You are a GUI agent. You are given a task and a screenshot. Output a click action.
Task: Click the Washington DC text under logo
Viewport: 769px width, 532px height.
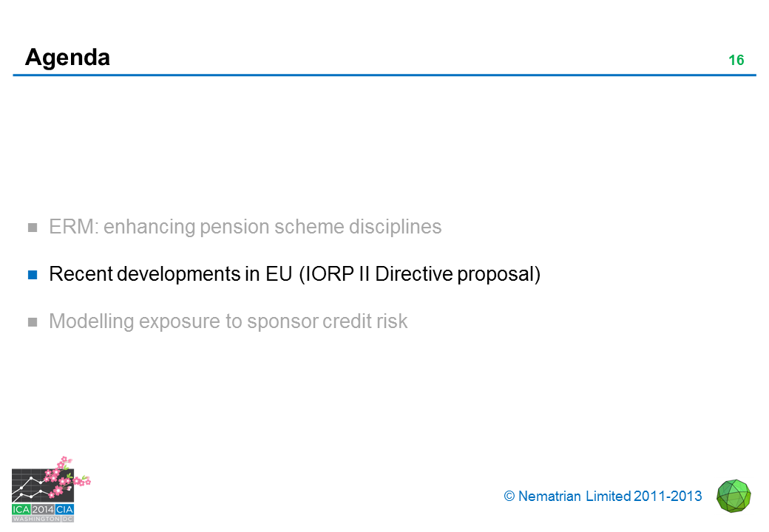43,519
